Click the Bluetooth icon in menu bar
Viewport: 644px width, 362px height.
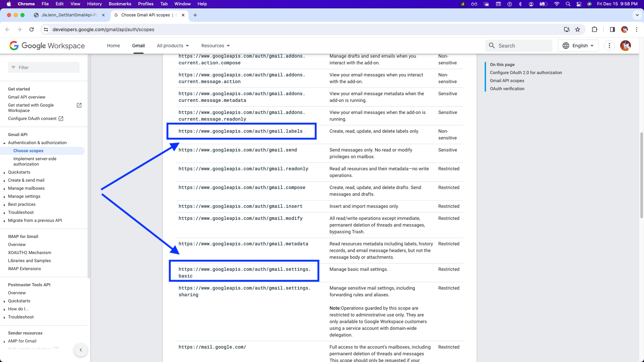point(520,4)
